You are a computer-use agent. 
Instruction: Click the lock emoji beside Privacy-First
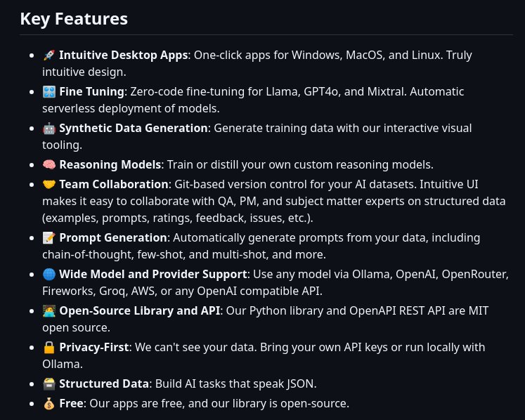click(x=49, y=347)
